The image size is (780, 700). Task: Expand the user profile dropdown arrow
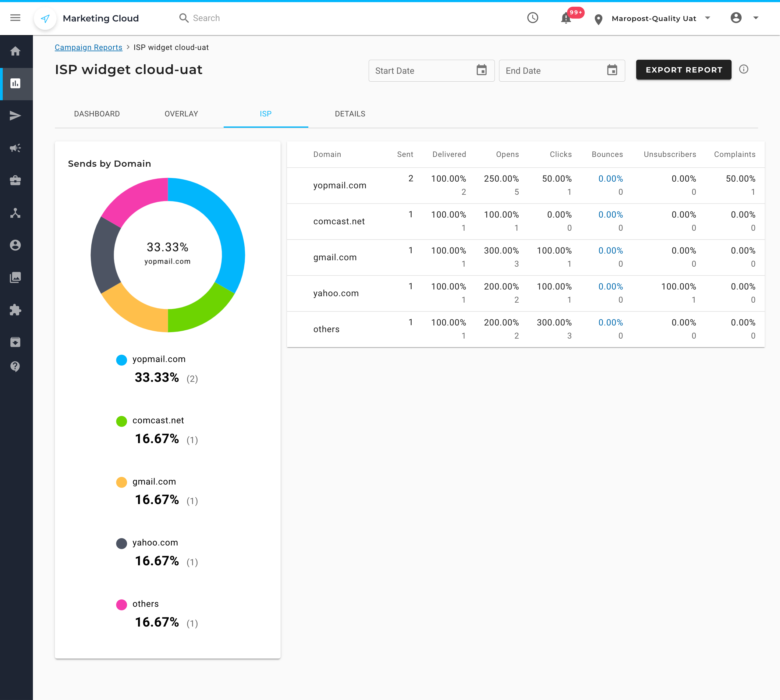point(756,18)
